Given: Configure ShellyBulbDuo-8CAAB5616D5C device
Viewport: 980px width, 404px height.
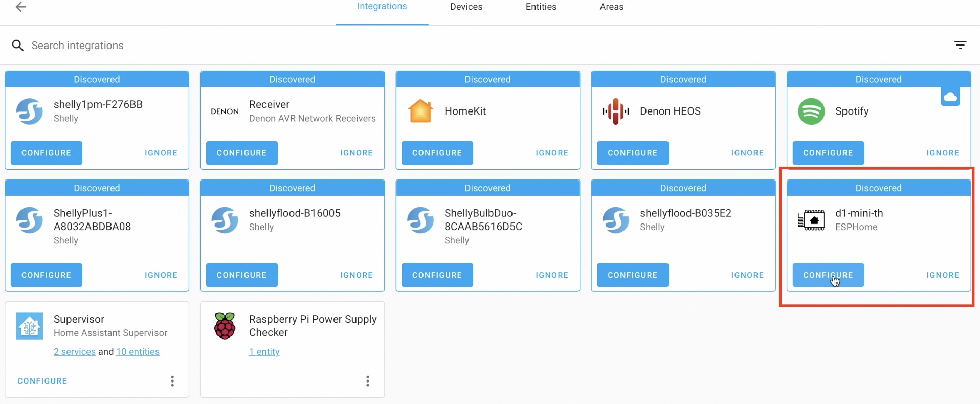Looking at the screenshot, I should 437,275.
